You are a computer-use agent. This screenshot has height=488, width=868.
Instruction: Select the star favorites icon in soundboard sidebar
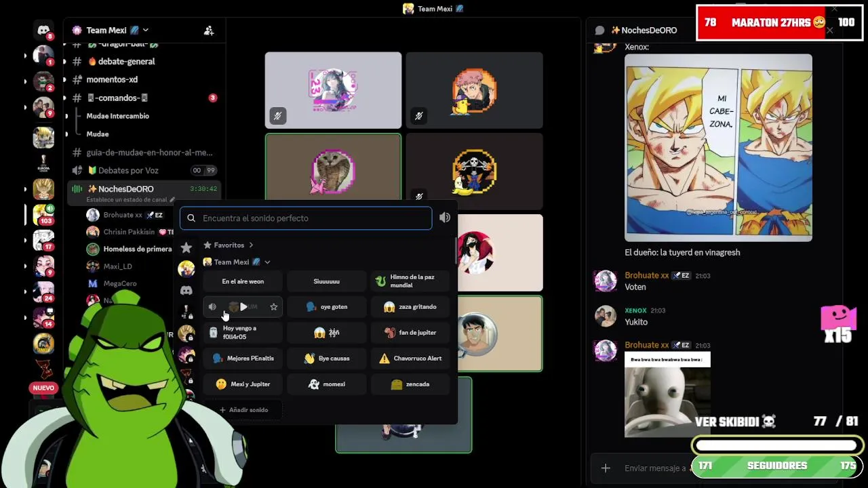pos(186,248)
